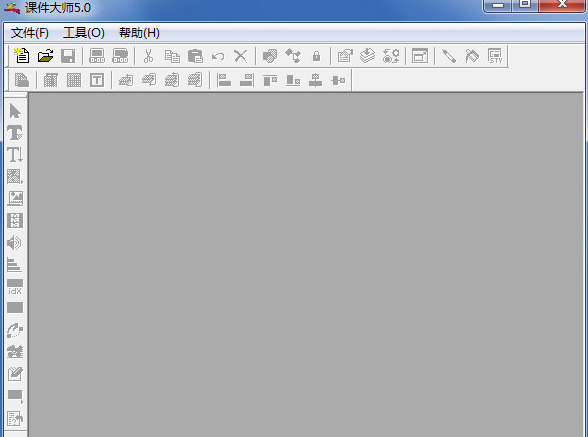Image resolution: width=588 pixels, height=437 pixels.
Task: Click the padlock Lock icon
Action: 316,56
